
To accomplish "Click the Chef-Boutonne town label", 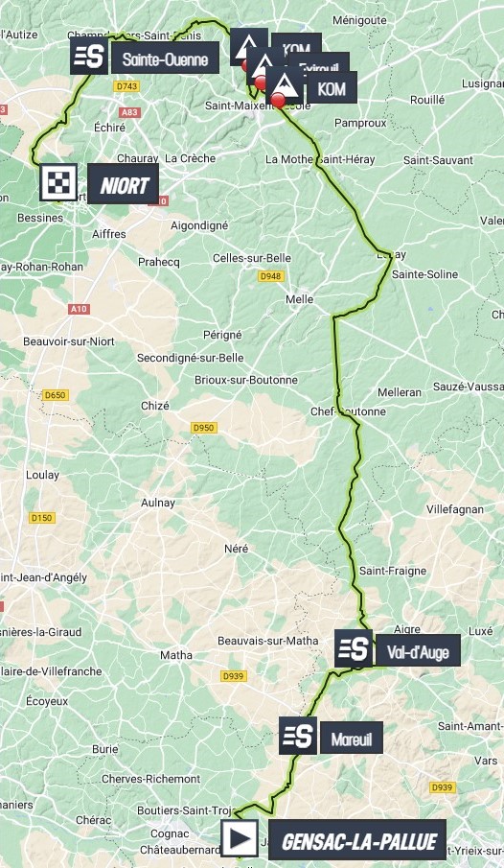I will [348, 411].
